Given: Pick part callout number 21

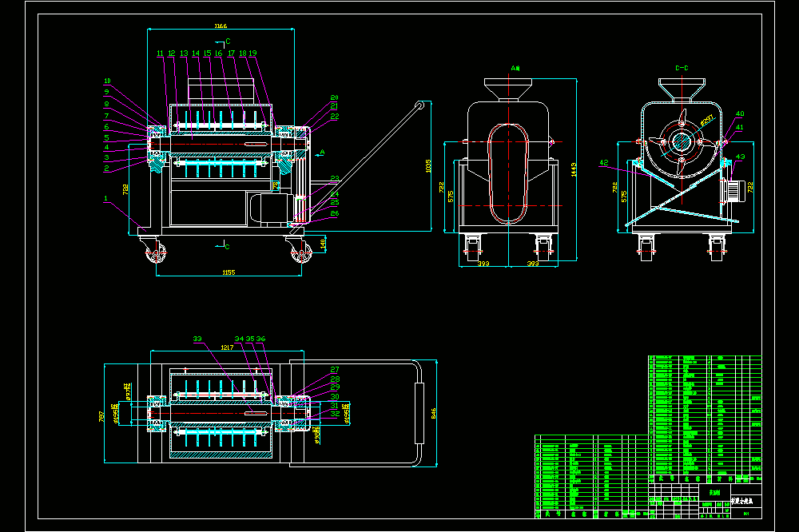Looking at the screenshot, I should (x=334, y=106).
